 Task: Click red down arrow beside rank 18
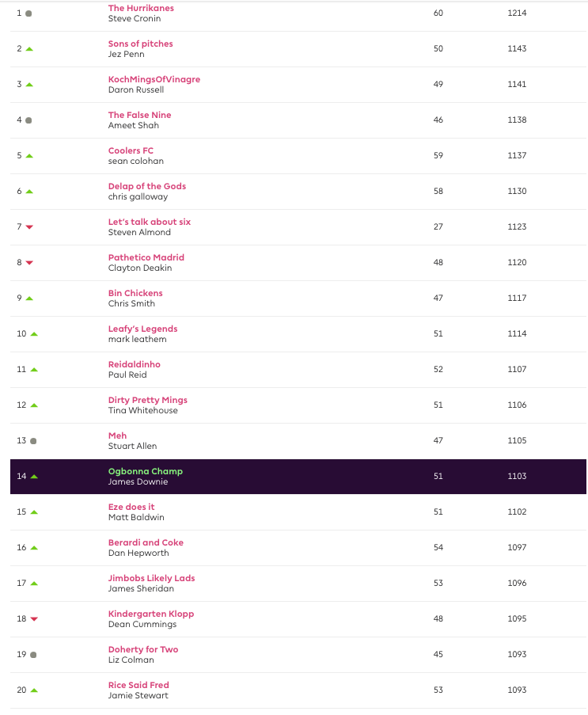pos(34,619)
